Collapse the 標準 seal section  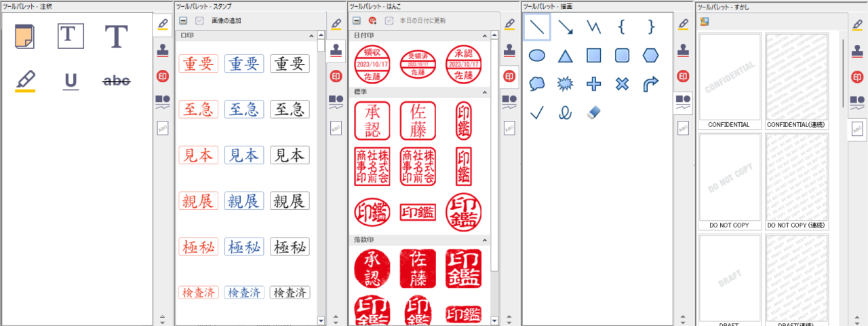tap(485, 91)
